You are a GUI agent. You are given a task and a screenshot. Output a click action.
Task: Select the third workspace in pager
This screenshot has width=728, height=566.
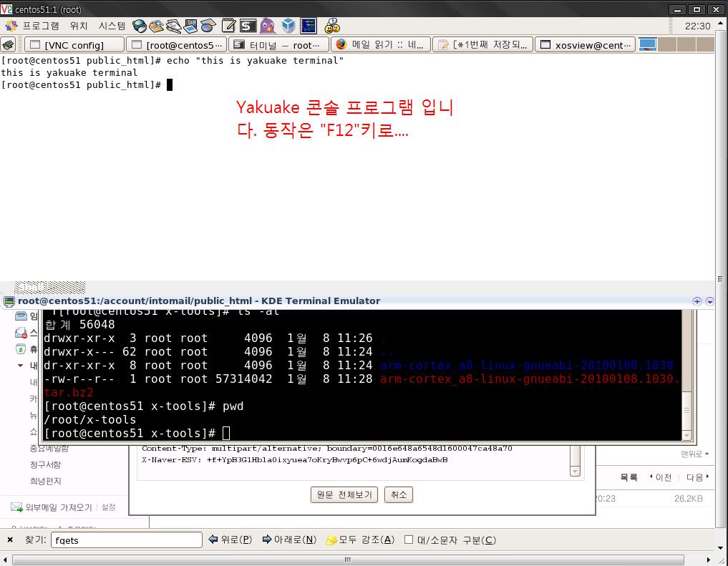click(686, 44)
